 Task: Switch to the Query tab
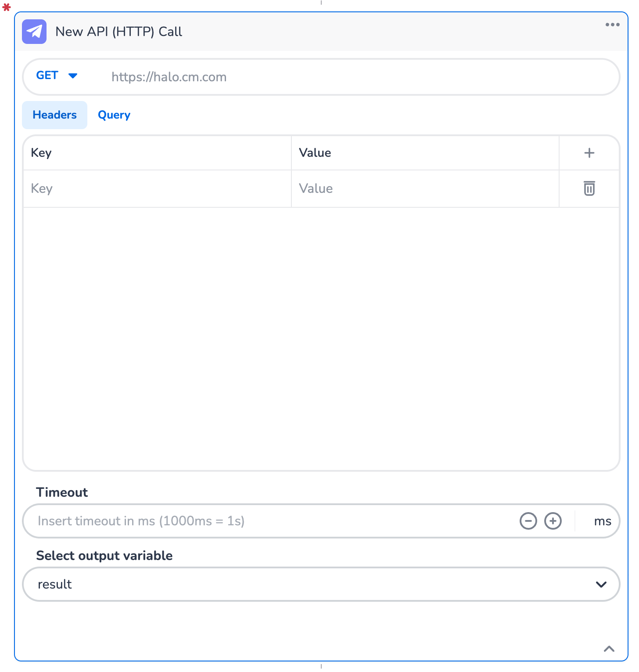[114, 115]
